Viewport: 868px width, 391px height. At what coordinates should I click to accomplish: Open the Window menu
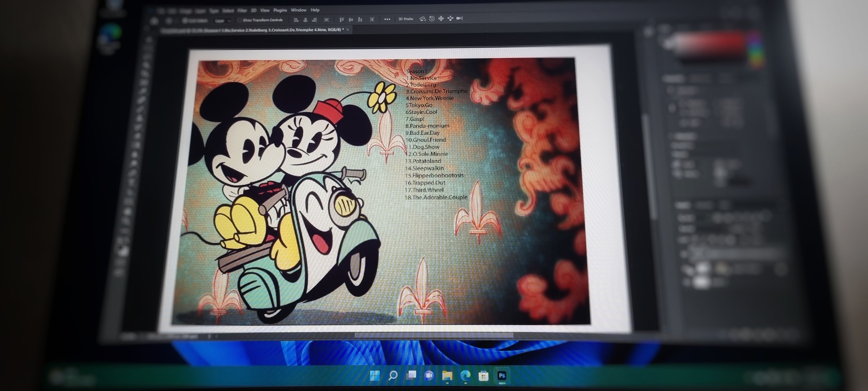coord(299,10)
